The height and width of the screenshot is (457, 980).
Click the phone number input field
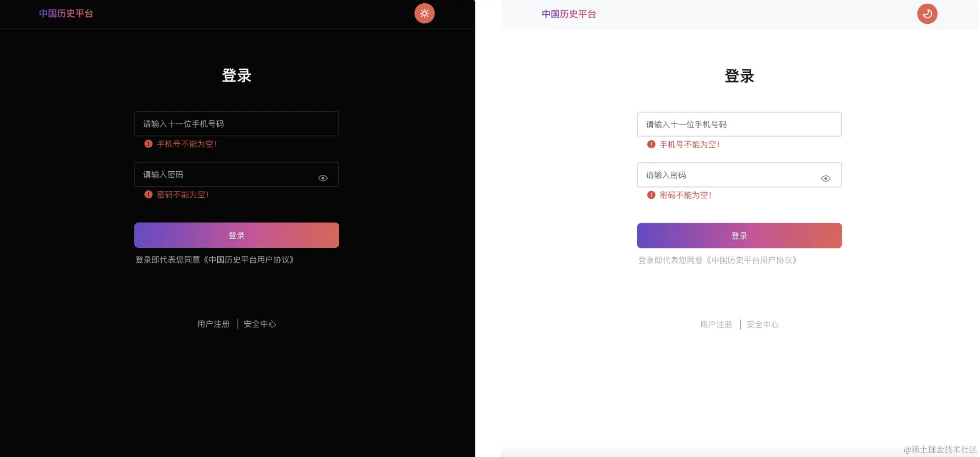(236, 124)
